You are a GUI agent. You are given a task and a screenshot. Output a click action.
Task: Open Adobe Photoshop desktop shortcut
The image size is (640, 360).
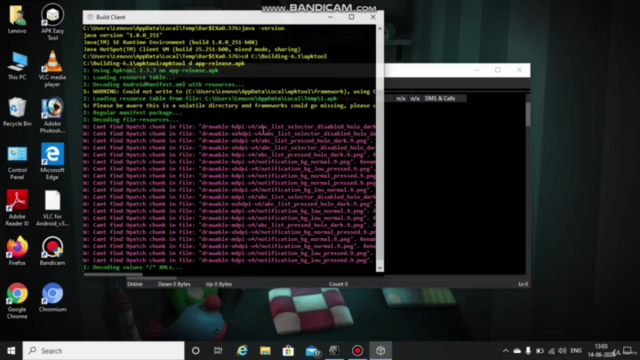pyautogui.click(x=52, y=115)
